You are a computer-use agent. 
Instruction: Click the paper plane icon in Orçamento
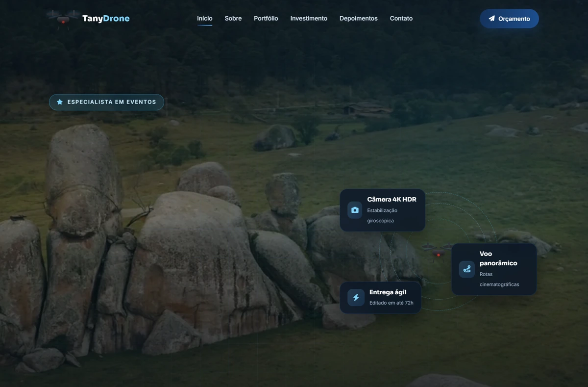[x=492, y=19]
